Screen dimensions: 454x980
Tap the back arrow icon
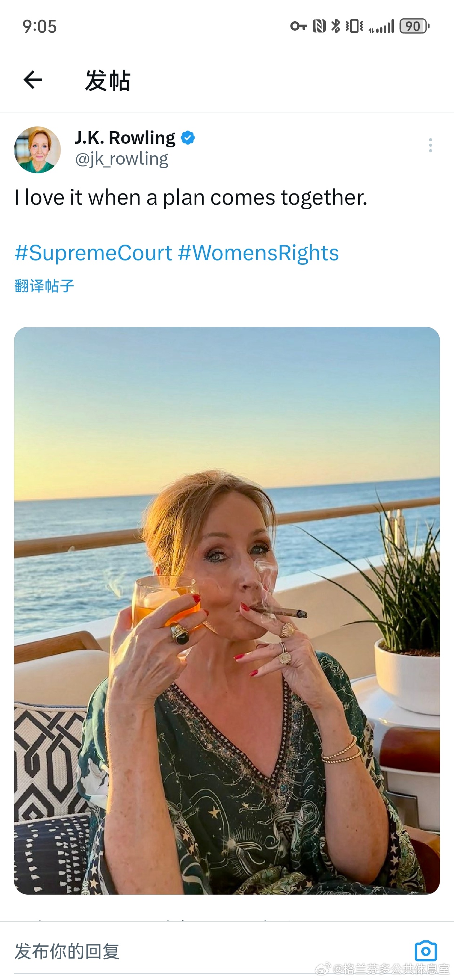click(33, 80)
